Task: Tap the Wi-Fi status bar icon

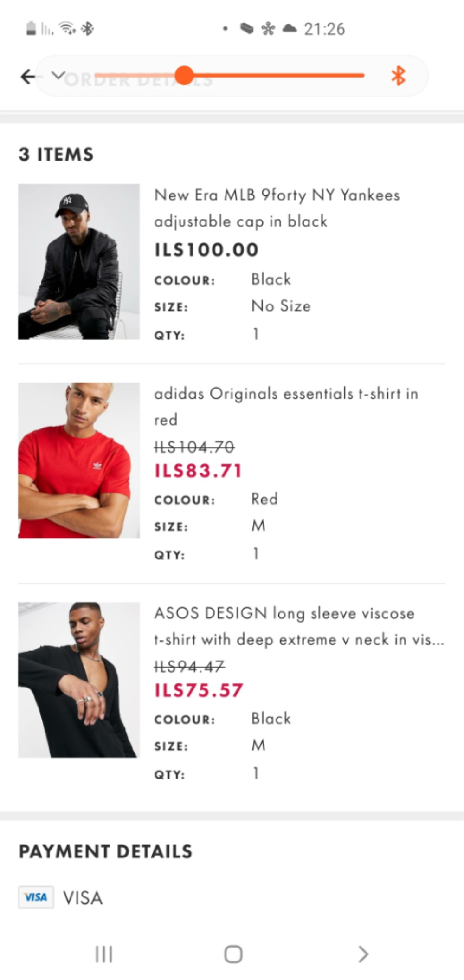Action: (68, 29)
